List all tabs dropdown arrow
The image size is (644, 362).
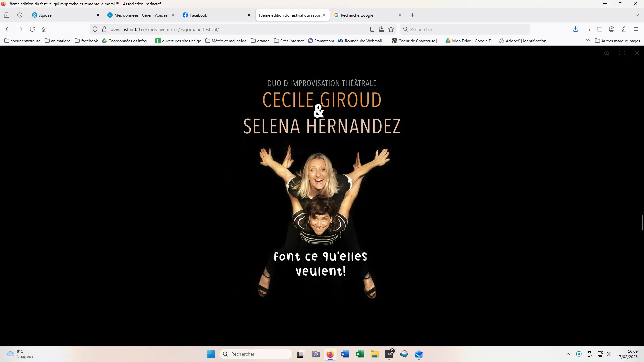(x=637, y=15)
